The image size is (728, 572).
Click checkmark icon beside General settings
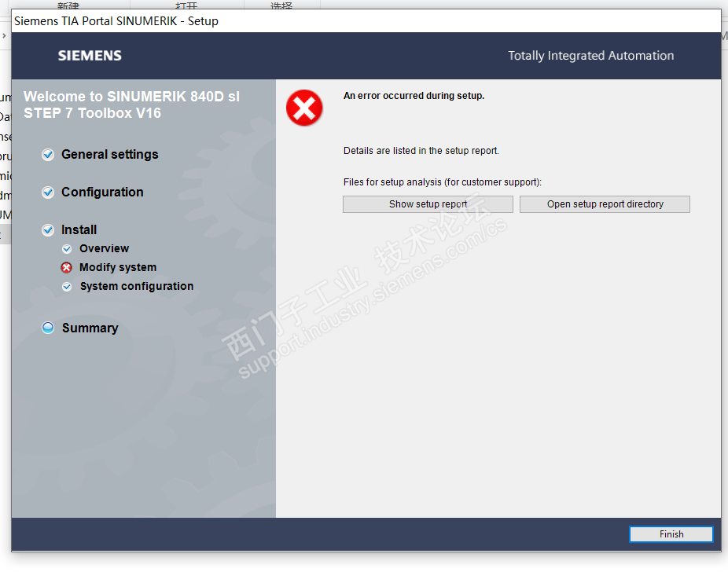coord(48,155)
